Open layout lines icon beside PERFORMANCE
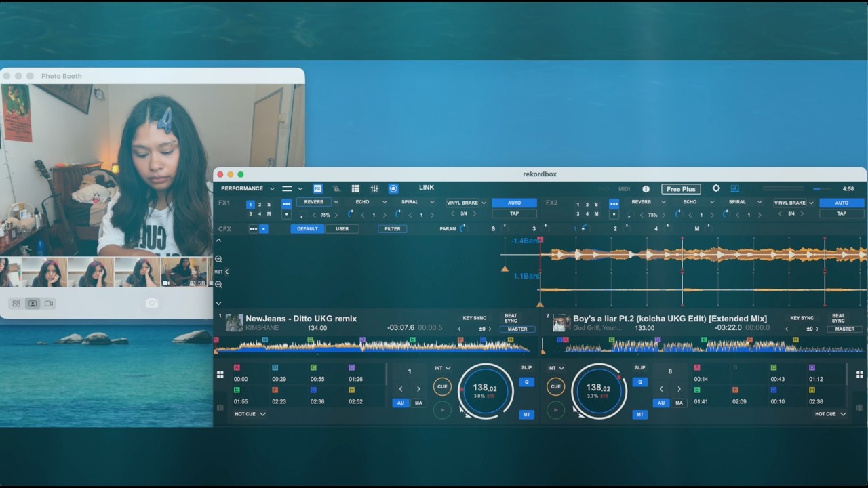This screenshot has height=488, width=868. 287,188
